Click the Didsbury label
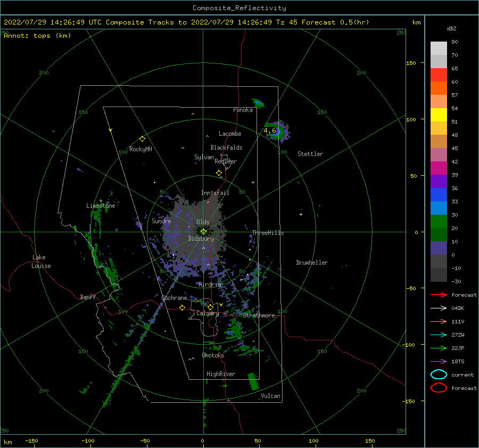 pyautogui.click(x=201, y=239)
